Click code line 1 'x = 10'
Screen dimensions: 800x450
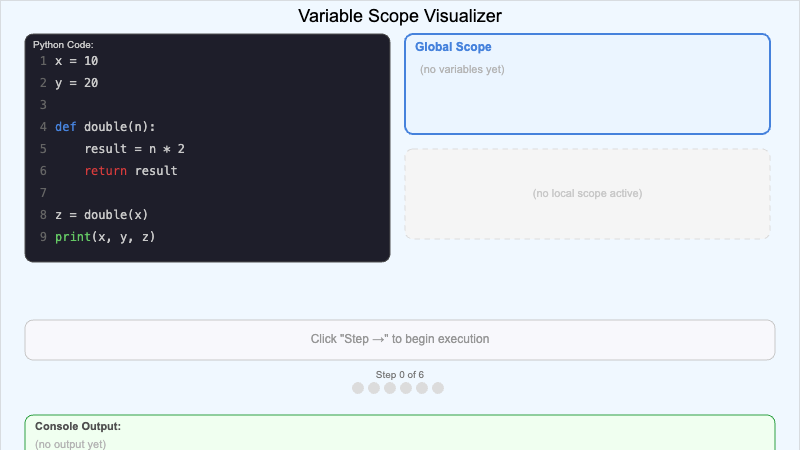[x=76, y=61]
